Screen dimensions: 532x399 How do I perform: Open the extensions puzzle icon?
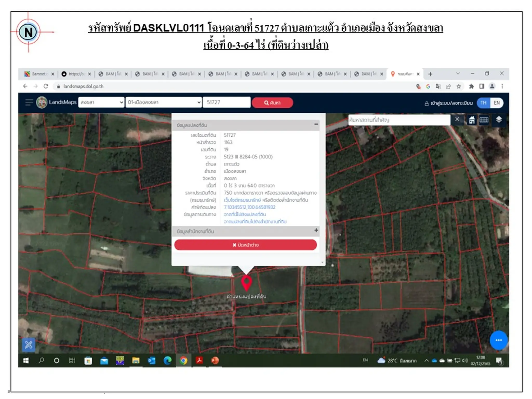tap(471, 87)
